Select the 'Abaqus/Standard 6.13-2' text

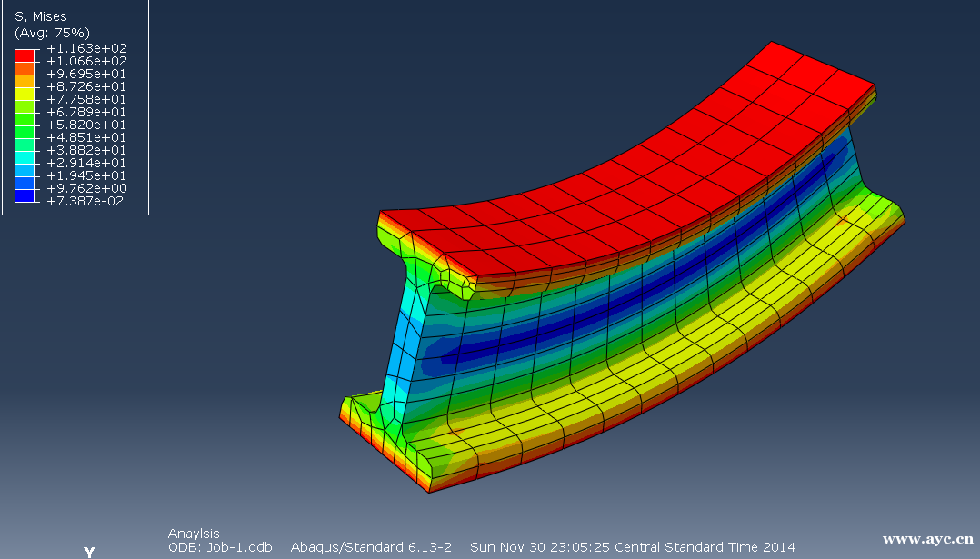pos(371,547)
